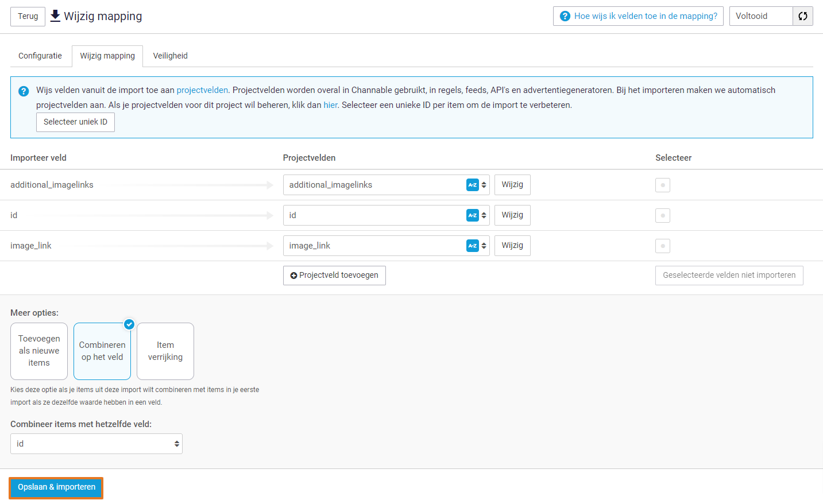Screen dimensions: 823x504
Task: Click A-Z text type icon for id row
Action: (x=473, y=215)
